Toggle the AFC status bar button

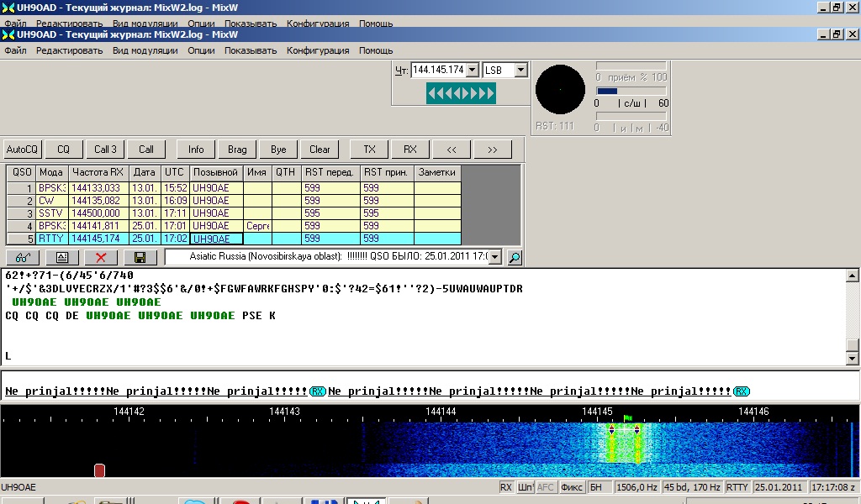tap(545, 487)
